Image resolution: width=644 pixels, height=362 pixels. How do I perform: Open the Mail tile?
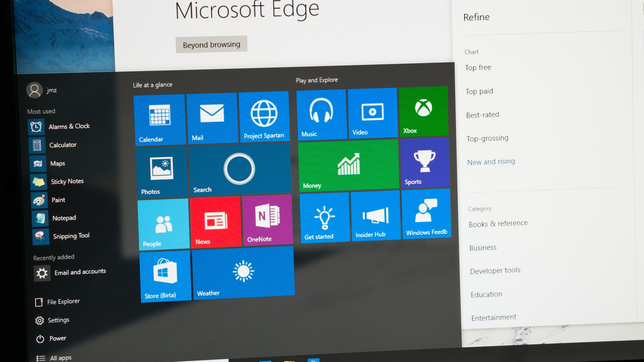point(212,118)
